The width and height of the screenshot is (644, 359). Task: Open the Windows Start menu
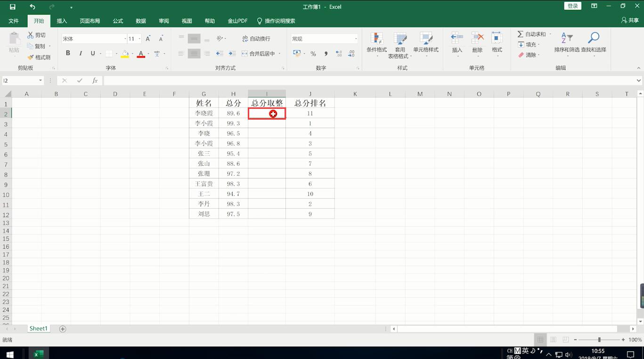pos(10,354)
